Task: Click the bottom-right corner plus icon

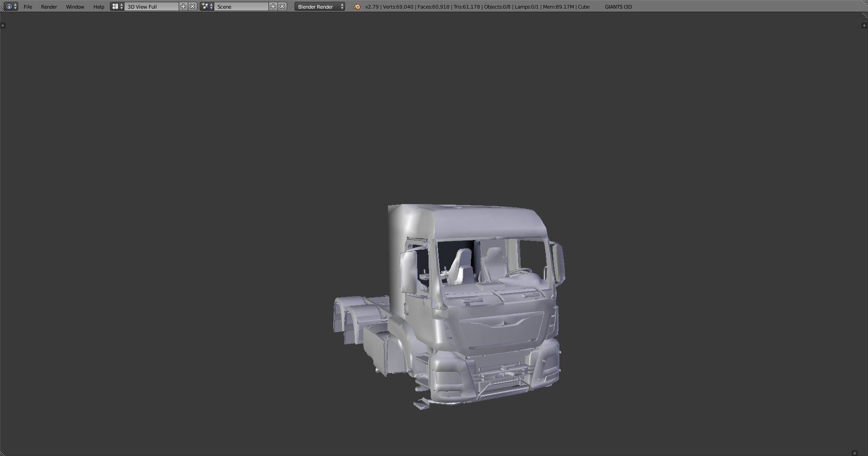Action: tap(855, 453)
